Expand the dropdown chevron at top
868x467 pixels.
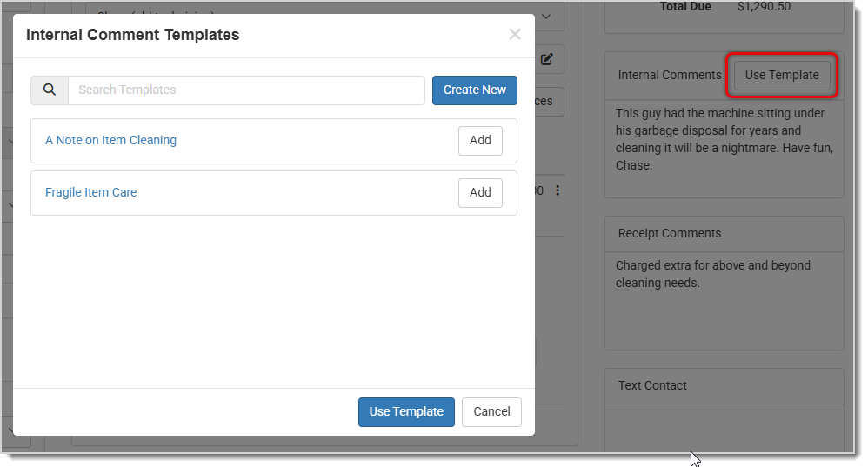pyautogui.click(x=546, y=16)
